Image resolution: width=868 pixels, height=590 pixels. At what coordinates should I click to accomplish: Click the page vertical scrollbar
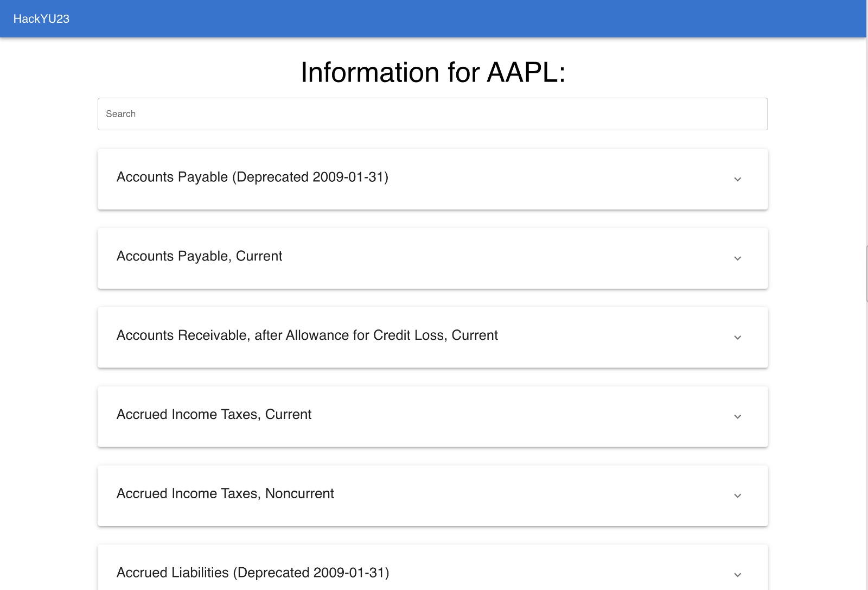point(866,273)
